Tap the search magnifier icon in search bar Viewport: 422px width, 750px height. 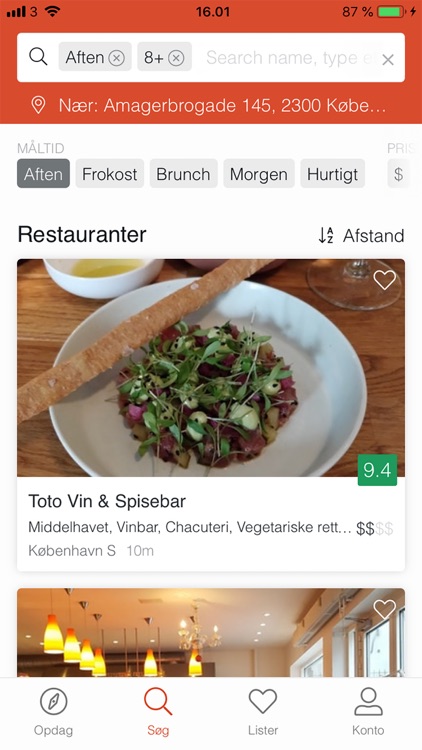pos(38,57)
